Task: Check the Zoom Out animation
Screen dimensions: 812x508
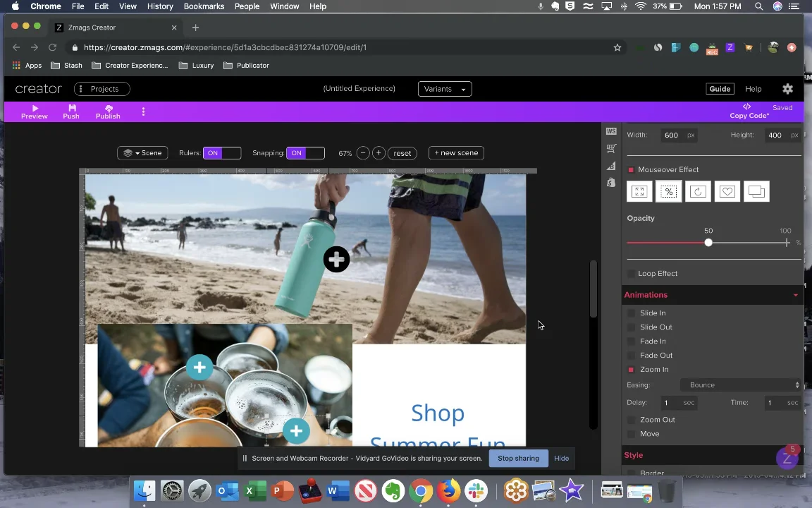Action: [631, 420]
